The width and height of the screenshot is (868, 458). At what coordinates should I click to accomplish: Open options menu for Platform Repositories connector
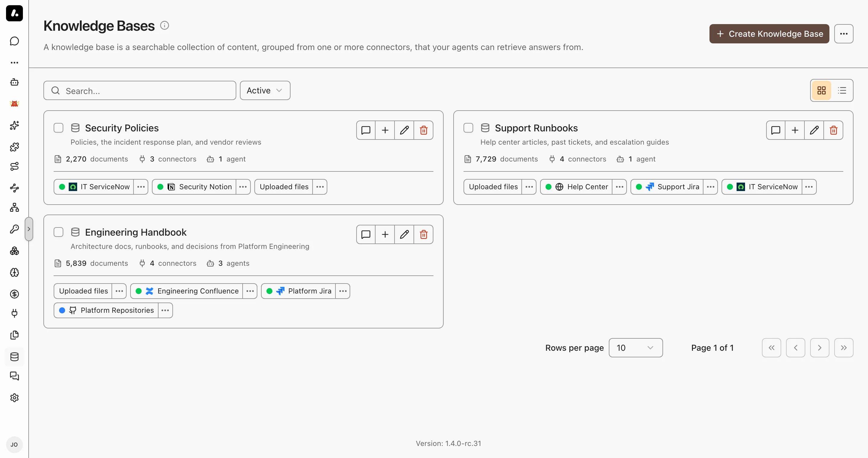pyautogui.click(x=165, y=310)
